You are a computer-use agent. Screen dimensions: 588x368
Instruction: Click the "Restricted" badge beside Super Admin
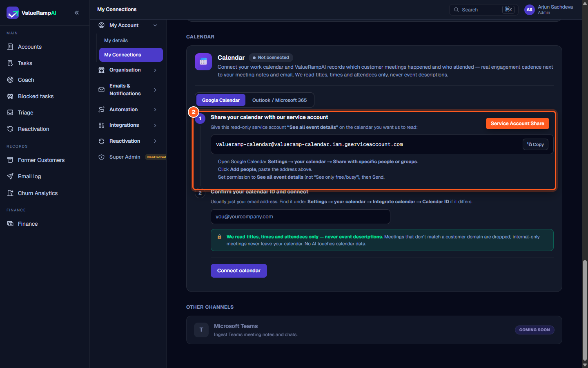pyautogui.click(x=156, y=157)
